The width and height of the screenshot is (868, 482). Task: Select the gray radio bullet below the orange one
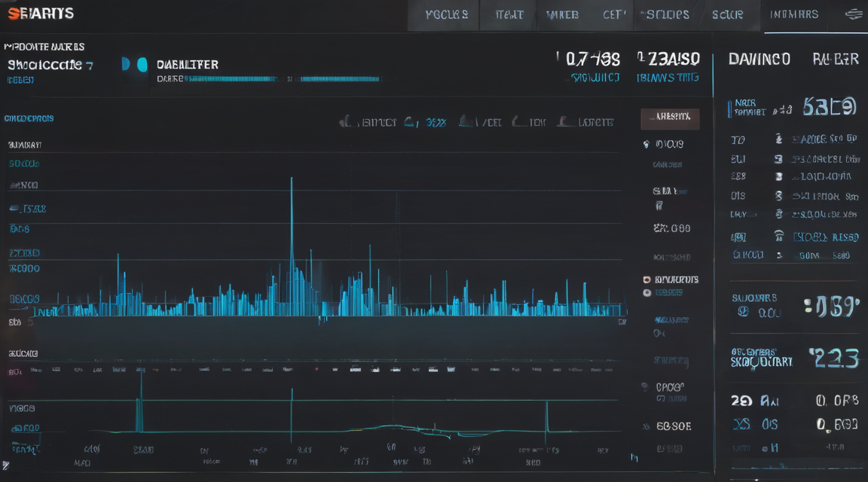coord(646,293)
